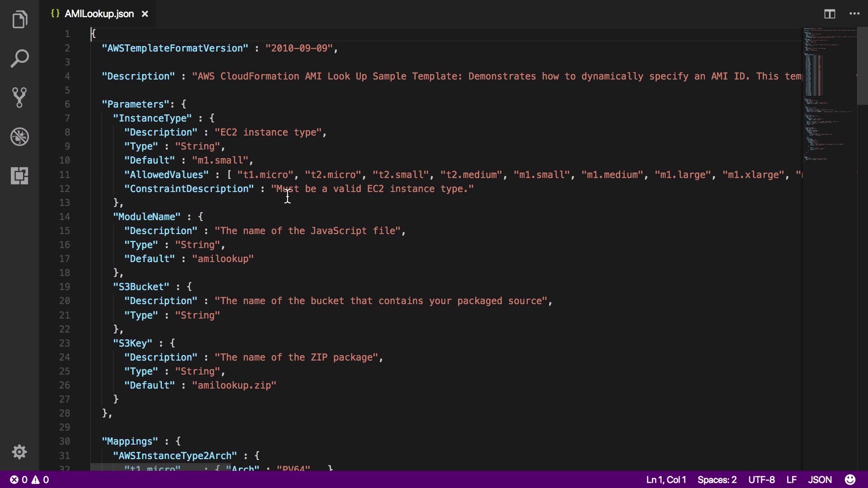Change end of line sequence LF
The height and width of the screenshot is (488, 868).
click(x=791, y=479)
